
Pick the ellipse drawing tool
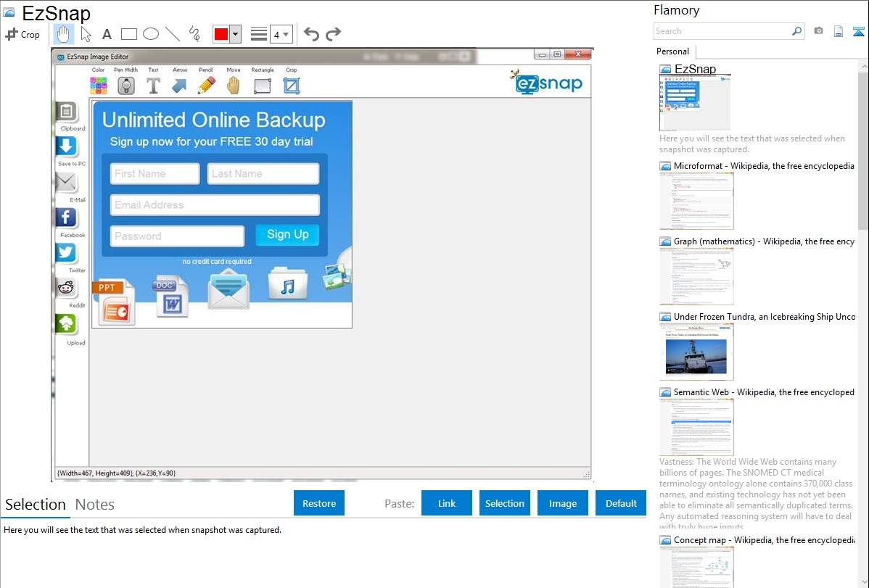(x=150, y=34)
